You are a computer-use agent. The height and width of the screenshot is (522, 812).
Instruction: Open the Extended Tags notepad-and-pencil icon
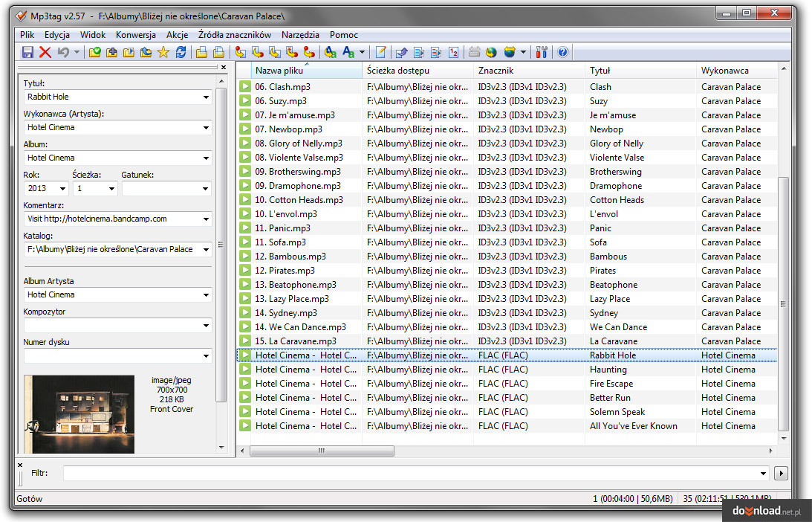pos(380,52)
